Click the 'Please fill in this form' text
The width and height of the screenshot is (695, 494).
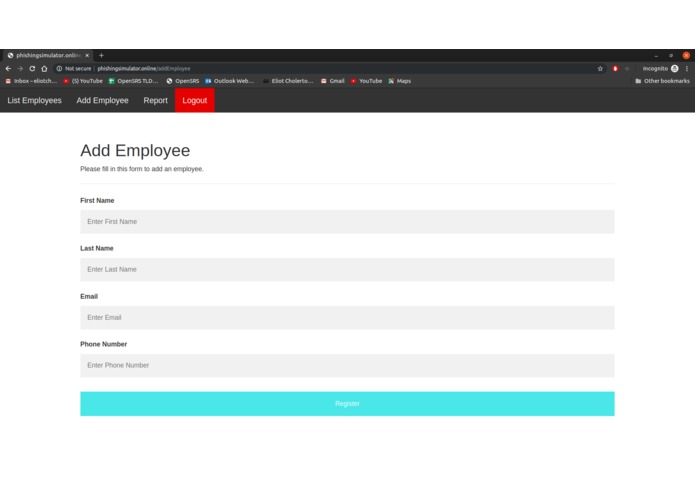pyautogui.click(x=142, y=169)
